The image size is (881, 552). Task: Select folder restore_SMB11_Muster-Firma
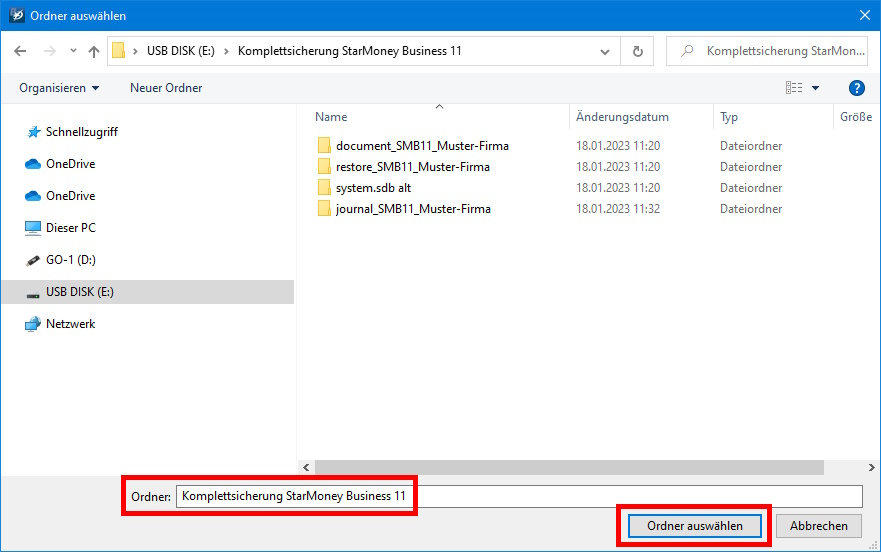412,167
